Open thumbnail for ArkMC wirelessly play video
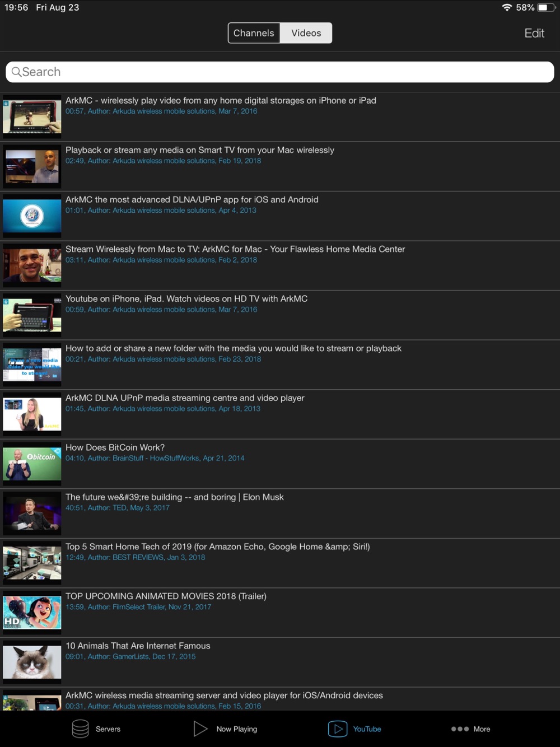Viewport: 560px width, 747px height. [x=32, y=116]
